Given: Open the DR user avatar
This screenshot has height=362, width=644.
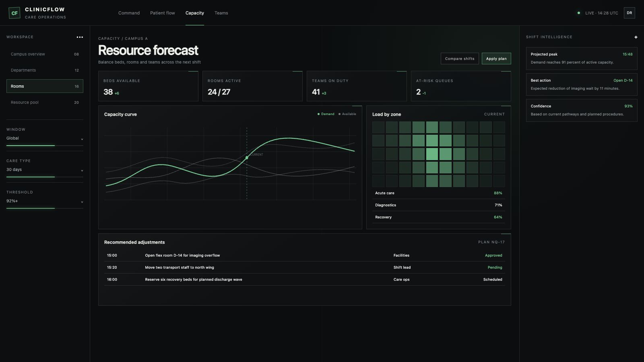Looking at the screenshot, I should tap(630, 13).
